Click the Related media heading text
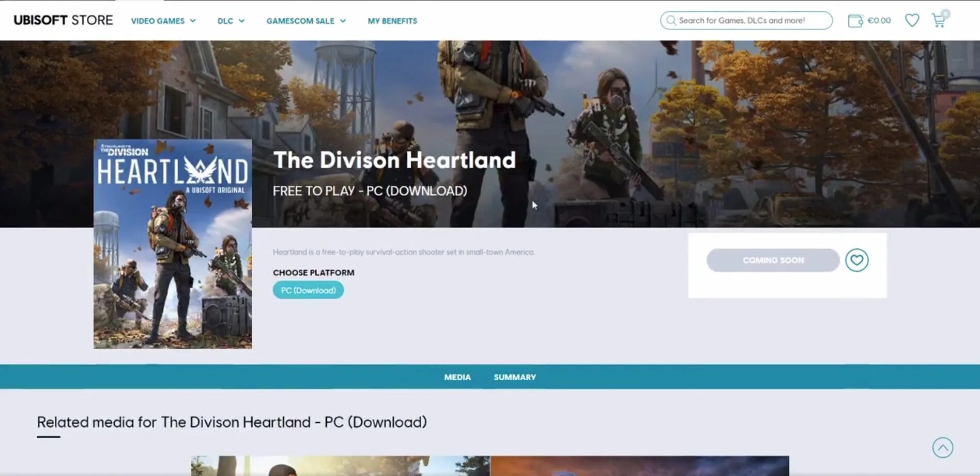The width and height of the screenshot is (980, 476). point(232,422)
